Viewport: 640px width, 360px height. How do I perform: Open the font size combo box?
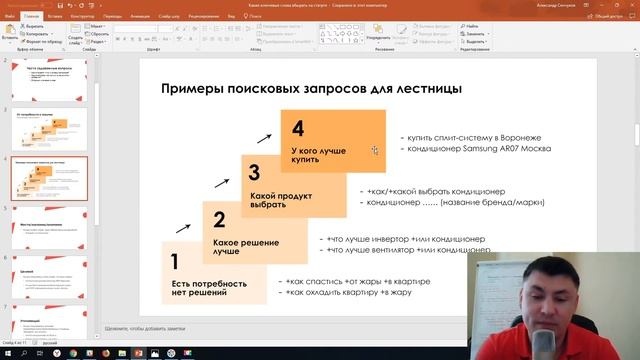165,29
